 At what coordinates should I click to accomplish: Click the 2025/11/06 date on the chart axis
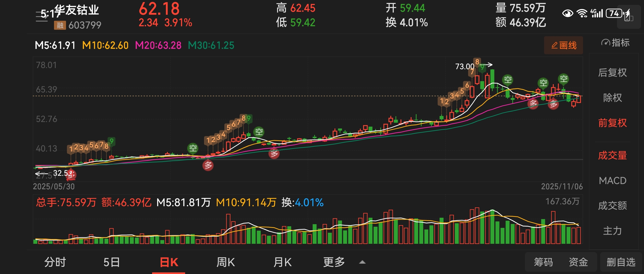coord(562,187)
